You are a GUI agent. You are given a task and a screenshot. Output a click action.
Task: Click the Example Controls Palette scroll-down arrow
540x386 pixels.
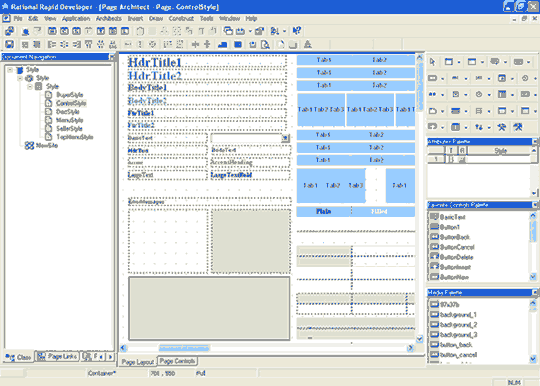[x=533, y=277]
